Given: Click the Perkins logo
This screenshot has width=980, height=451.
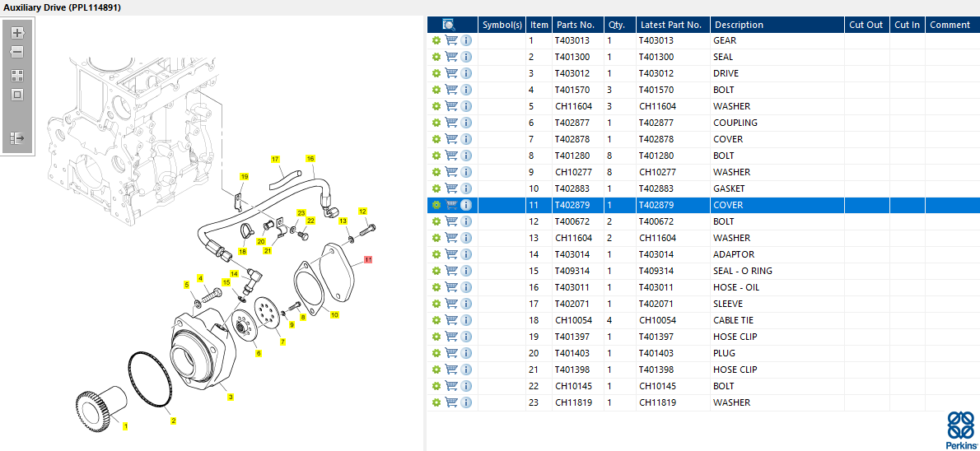Looking at the screenshot, I should click(x=960, y=430).
